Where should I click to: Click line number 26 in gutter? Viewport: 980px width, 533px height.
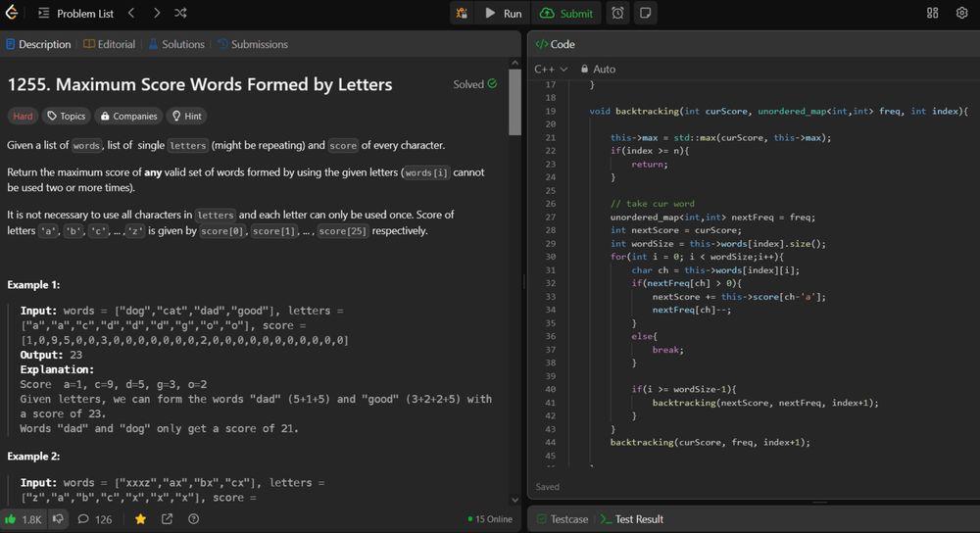[550, 204]
